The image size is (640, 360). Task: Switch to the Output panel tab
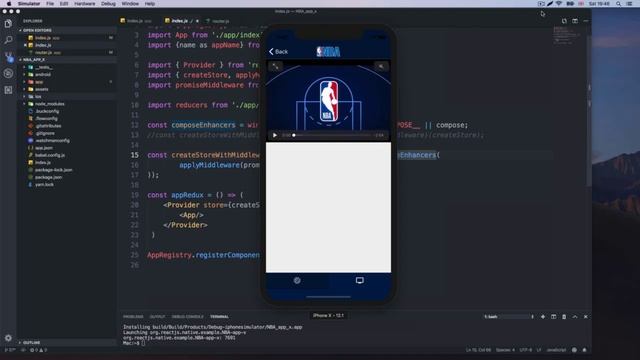coord(157,317)
